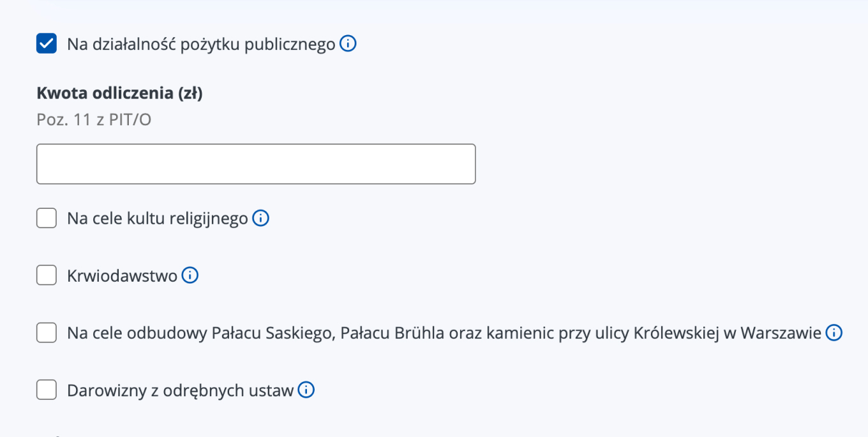The image size is (868, 437).
Task: Tick the Na cele kultu religijnego checkbox
Action: point(47,218)
